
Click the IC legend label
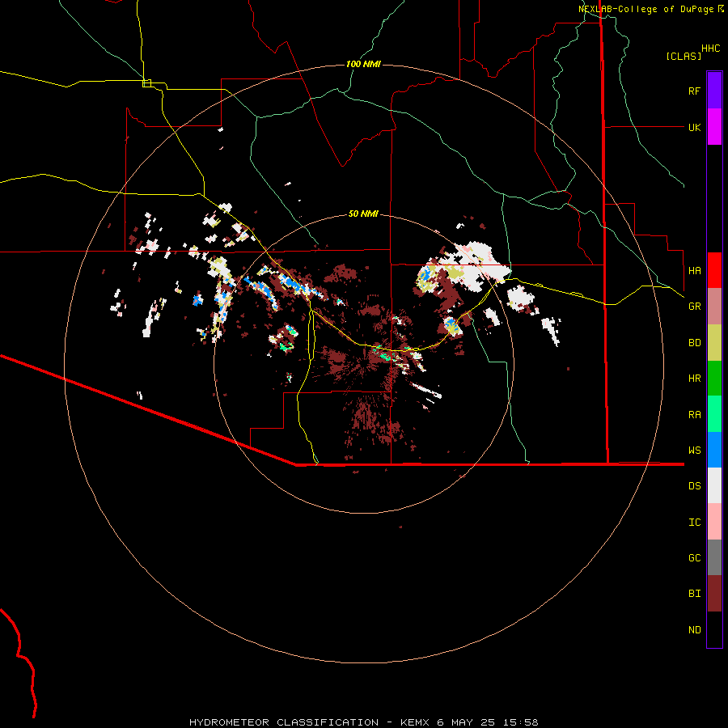point(694,523)
